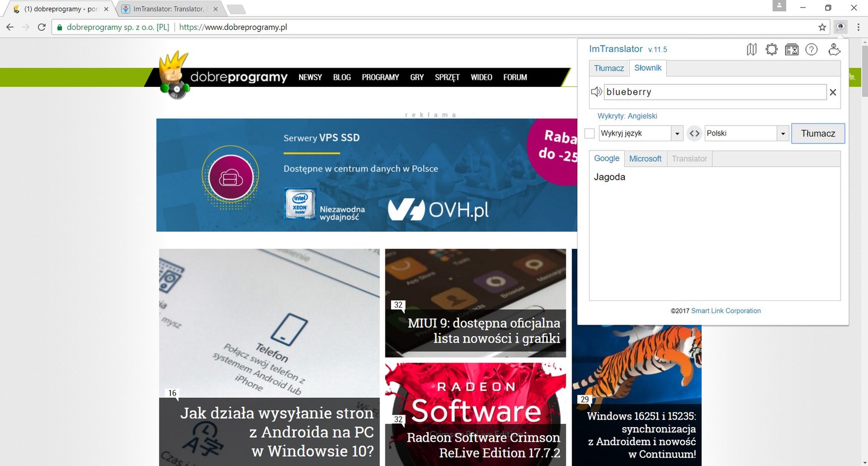The height and width of the screenshot is (466, 868).
Task: Go back to the previous page
Action: click(x=10, y=27)
